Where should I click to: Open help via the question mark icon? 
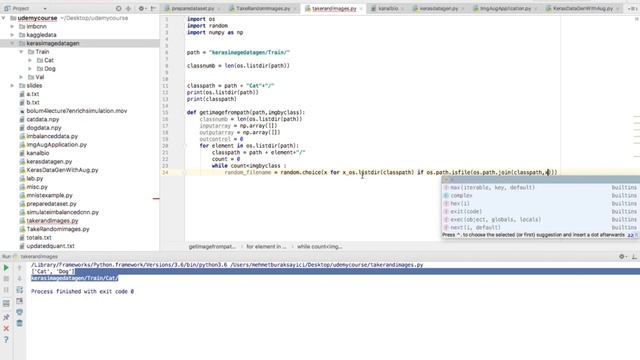pyautogui.click(x=6, y=339)
